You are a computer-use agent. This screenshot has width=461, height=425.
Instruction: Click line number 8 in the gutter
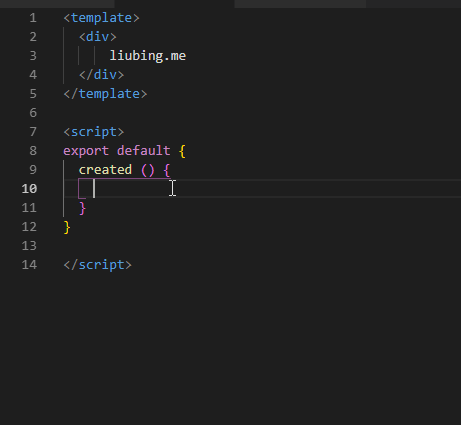point(33,151)
